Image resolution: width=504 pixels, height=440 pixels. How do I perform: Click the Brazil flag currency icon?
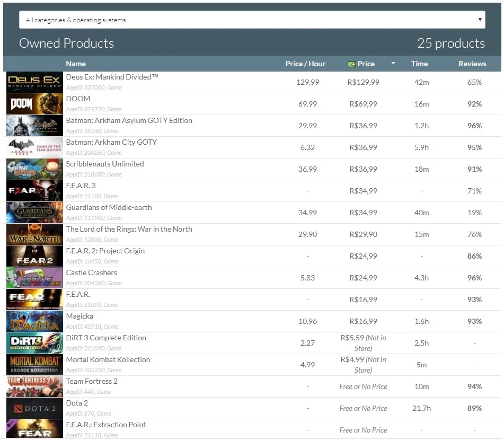pyautogui.click(x=352, y=64)
